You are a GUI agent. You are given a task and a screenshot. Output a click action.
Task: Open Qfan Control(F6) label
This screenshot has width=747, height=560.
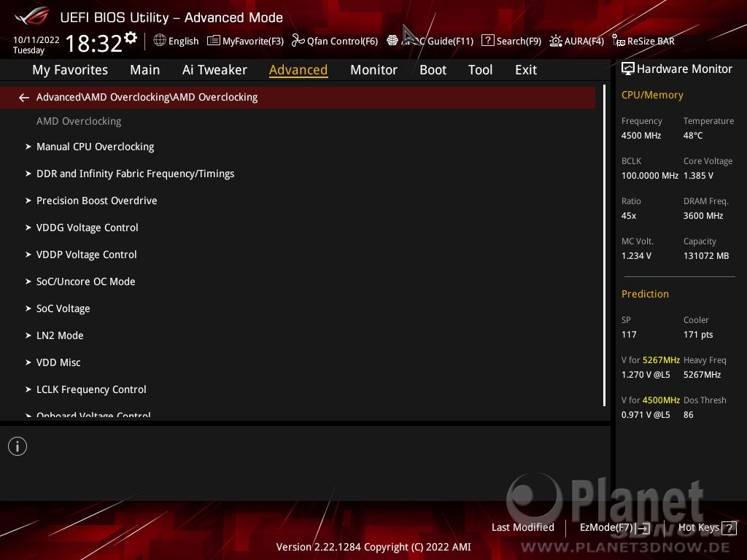(342, 42)
